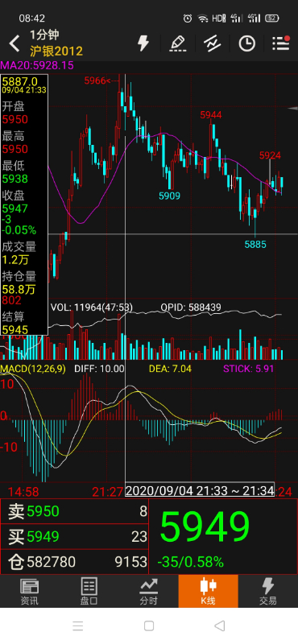This screenshot has height=644, width=298.
Task: Open the indicator lines icon
Action: (213, 43)
